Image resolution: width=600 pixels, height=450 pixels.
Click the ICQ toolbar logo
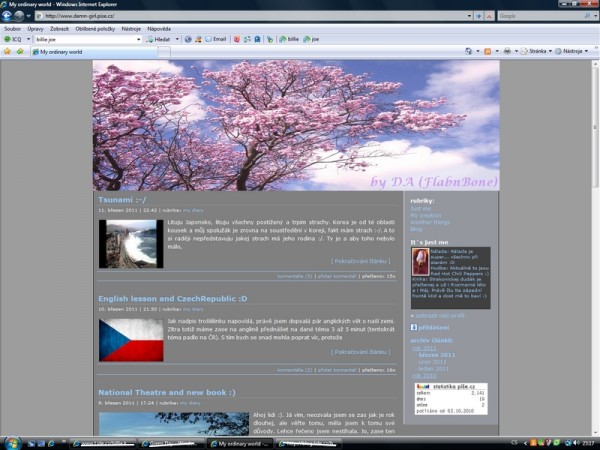tap(12, 39)
